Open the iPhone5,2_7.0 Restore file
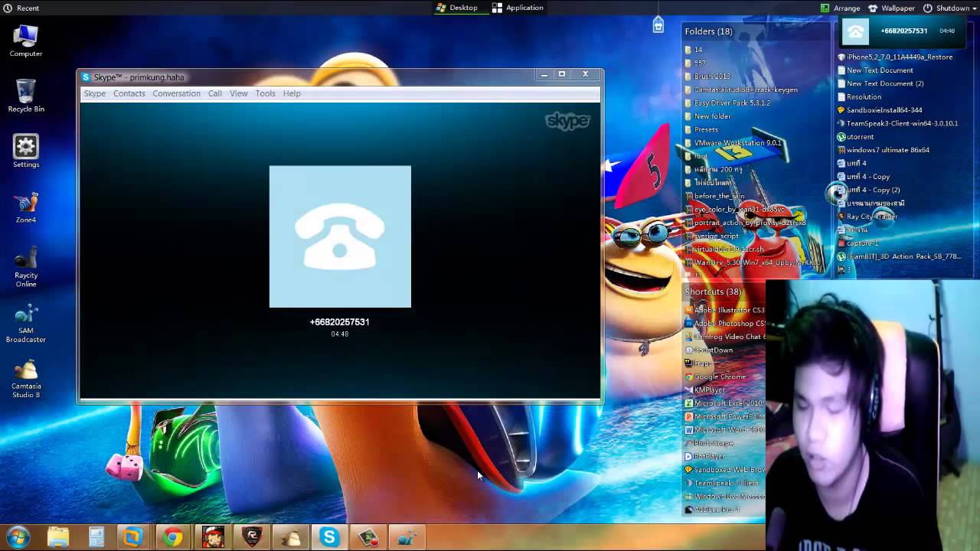980x551 pixels. click(x=895, y=57)
